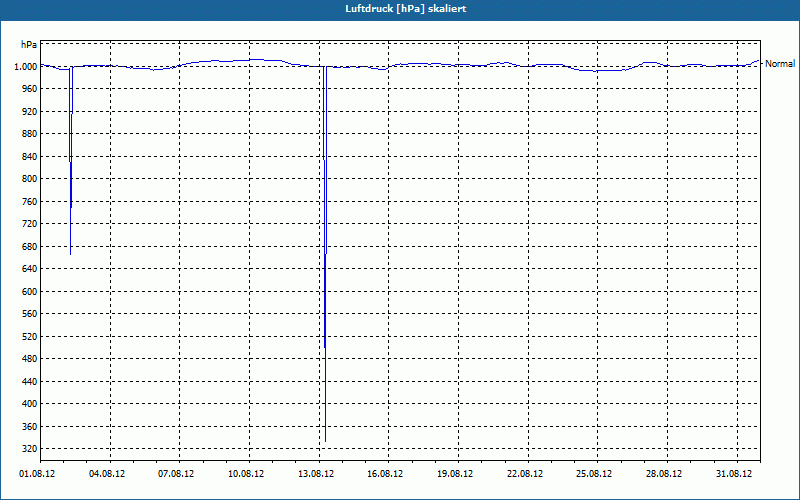Click the date label 28.08.12

point(664,474)
